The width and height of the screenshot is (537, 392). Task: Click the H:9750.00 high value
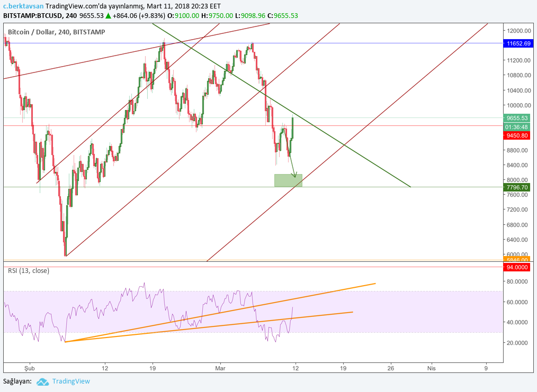coord(217,16)
